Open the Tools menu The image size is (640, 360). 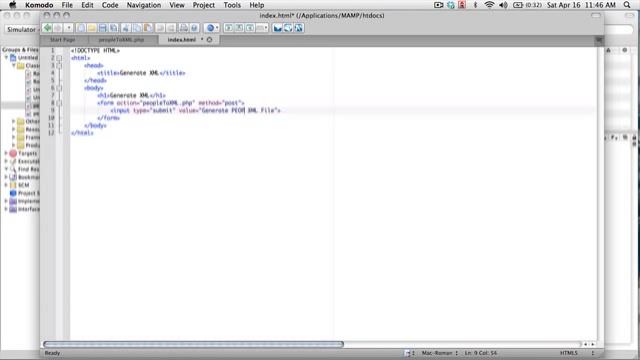tap(232, 5)
